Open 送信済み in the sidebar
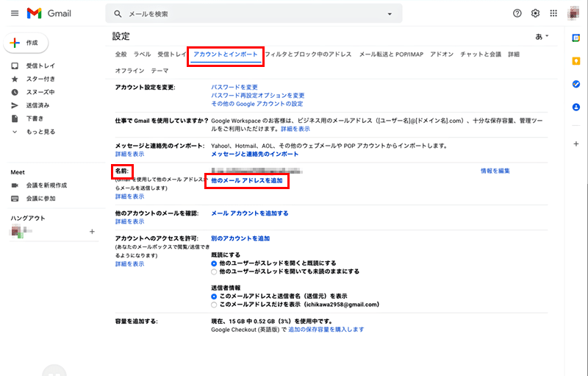Viewport: 588px width, 376px height. click(x=37, y=105)
